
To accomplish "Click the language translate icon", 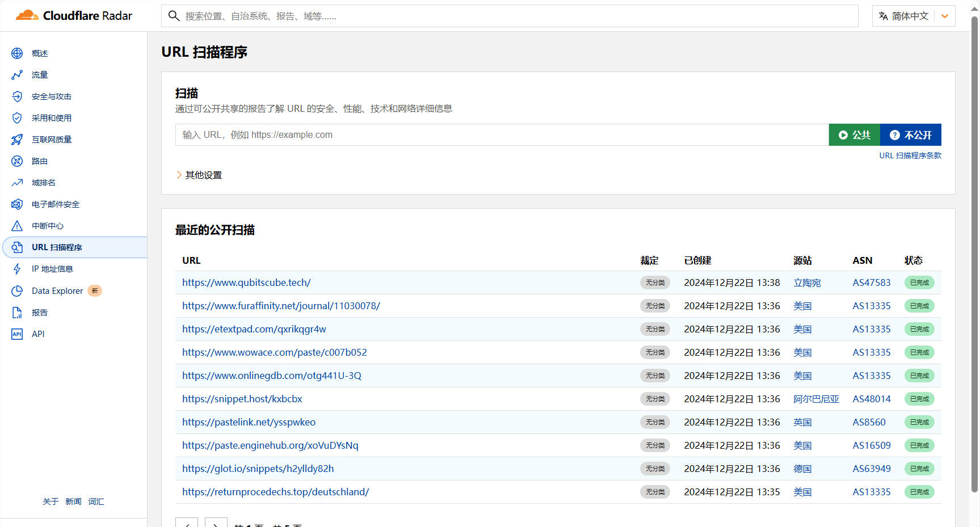I will 883,16.
